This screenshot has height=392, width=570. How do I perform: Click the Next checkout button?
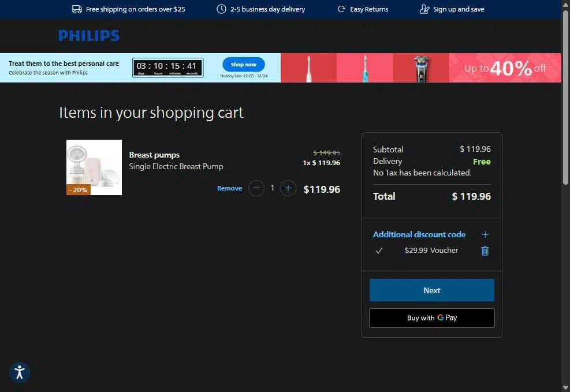click(x=432, y=290)
